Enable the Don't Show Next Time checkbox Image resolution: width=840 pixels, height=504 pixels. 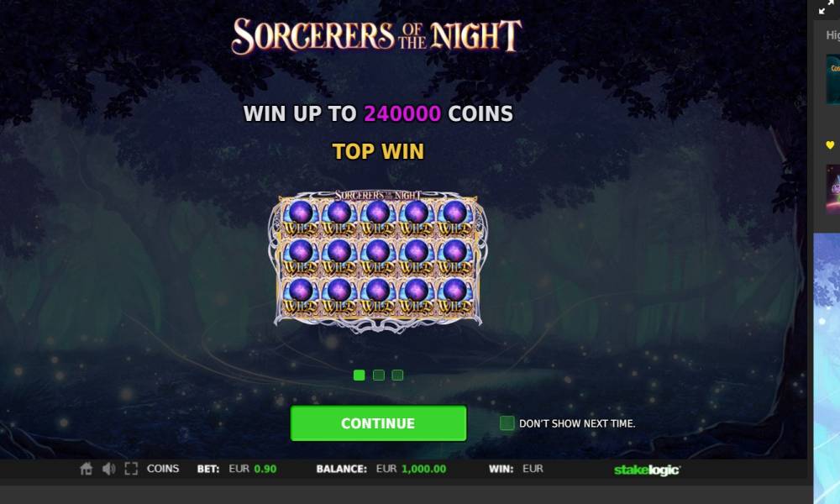(507, 423)
